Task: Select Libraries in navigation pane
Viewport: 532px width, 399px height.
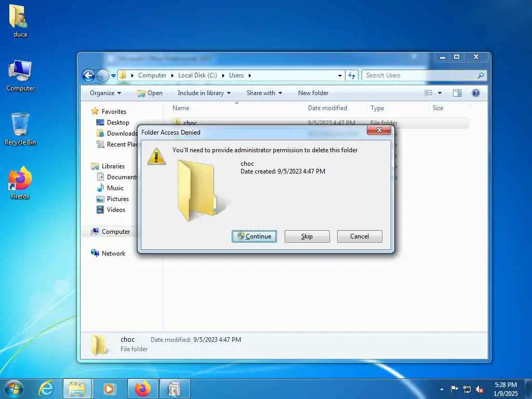Action: coord(108,166)
